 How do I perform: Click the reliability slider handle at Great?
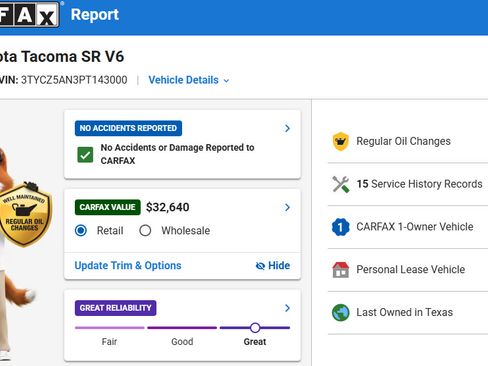255,328
